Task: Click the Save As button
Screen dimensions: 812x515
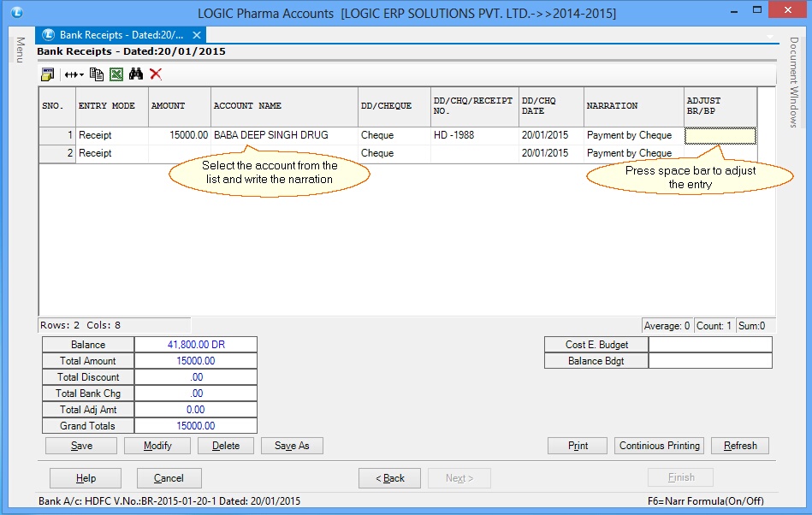Action: (292, 446)
